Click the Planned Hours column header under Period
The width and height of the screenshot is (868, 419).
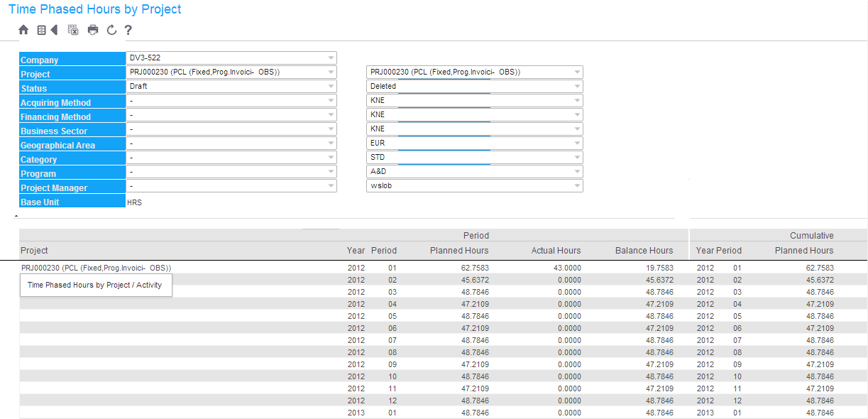pyautogui.click(x=458, y=251)
